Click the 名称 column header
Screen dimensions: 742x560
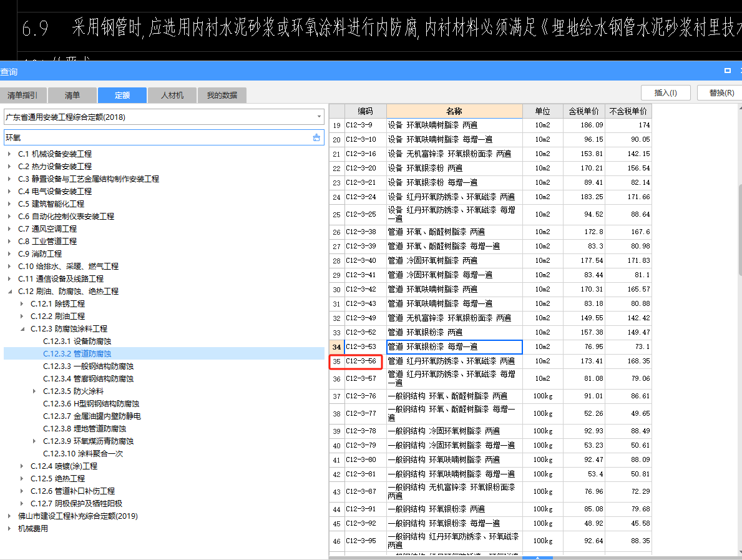[x=454, y=111]
